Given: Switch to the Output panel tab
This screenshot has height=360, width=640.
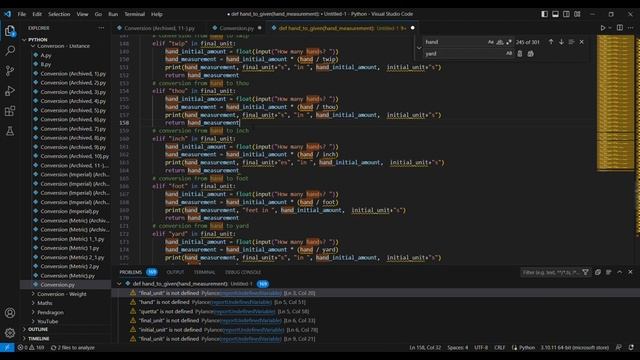Looking at the screenshot, I should [x=175, y=272].
